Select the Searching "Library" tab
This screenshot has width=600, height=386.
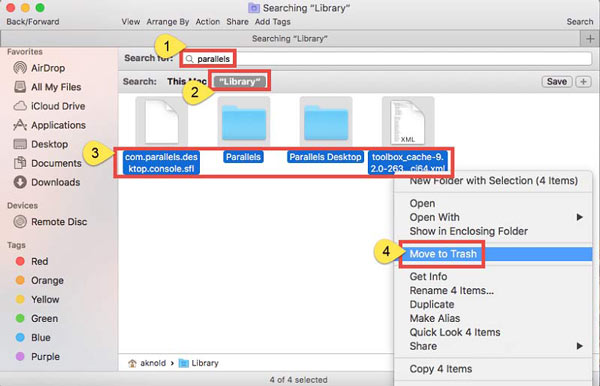[290, 39]
